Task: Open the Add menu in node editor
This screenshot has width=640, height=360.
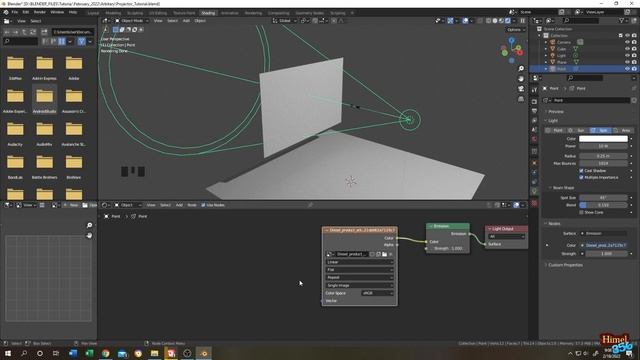Action: (x=179, y=205)
